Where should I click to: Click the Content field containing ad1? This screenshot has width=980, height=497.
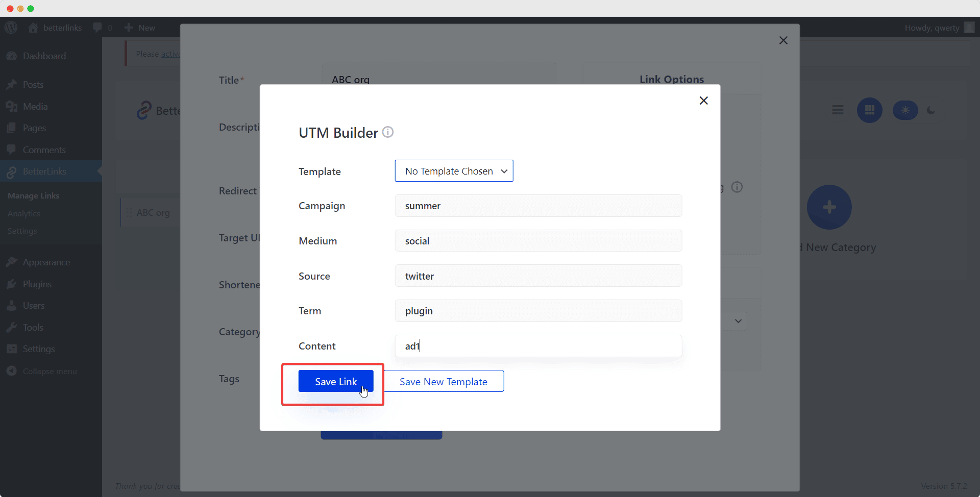coord(538,345)
